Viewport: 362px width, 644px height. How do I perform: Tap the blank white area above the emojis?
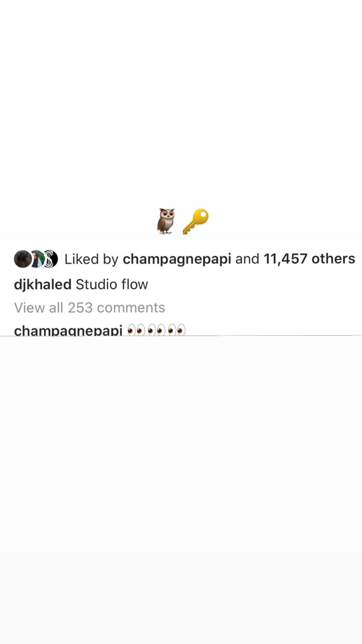pos(181,101)
